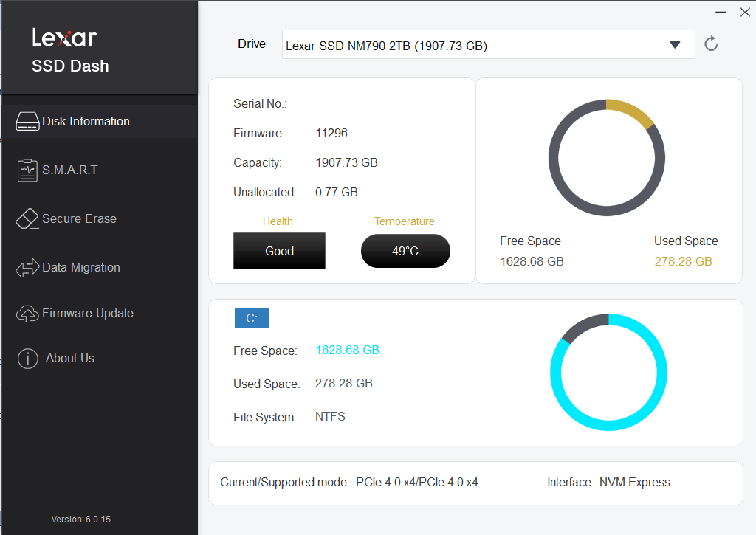The image size is (756, 535).
Task: Click the SSD Dash title text
Action: [x=70, y=66]
